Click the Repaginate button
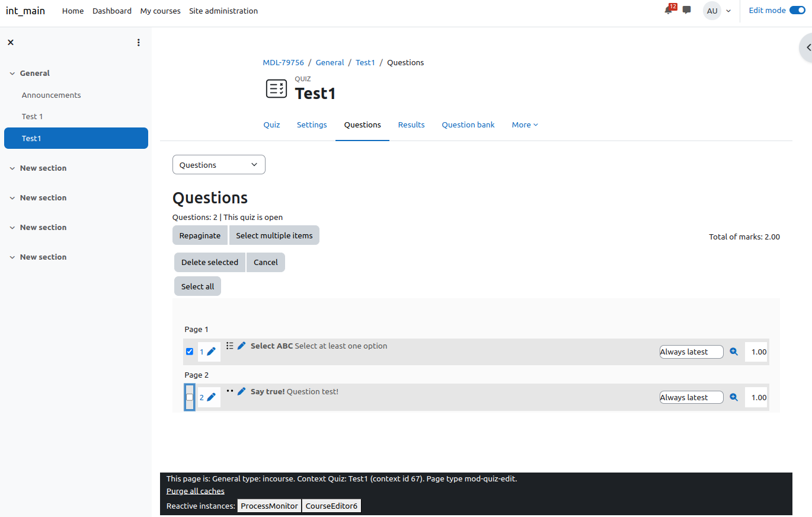Image resolution: width=812 pixels, height=517 pixels. click(x=200, y=235)
